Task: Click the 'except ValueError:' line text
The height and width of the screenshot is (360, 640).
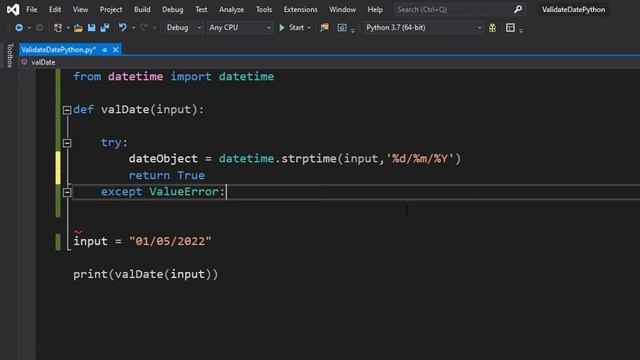Action: 163,191
